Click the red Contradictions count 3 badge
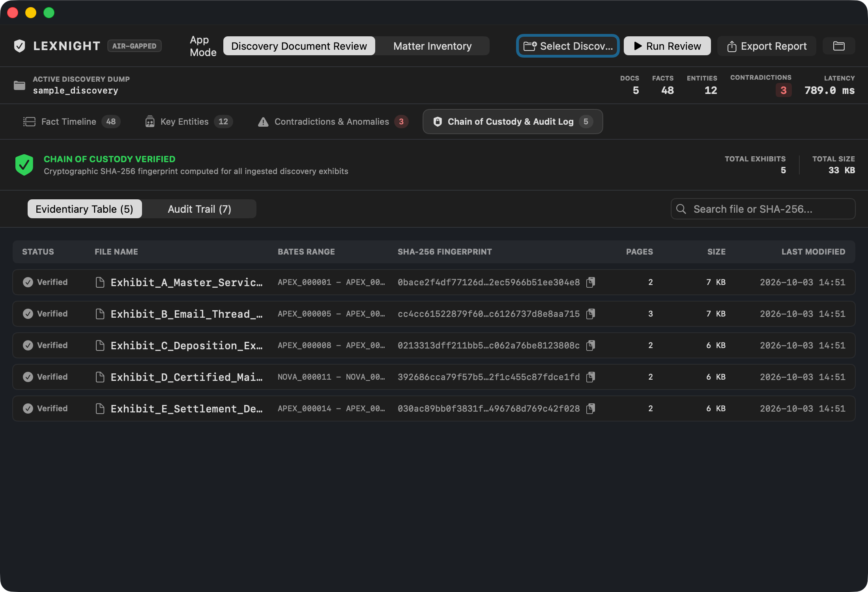Screen dimensions: 868x592 pyautogui.click(x=783, y=90)
